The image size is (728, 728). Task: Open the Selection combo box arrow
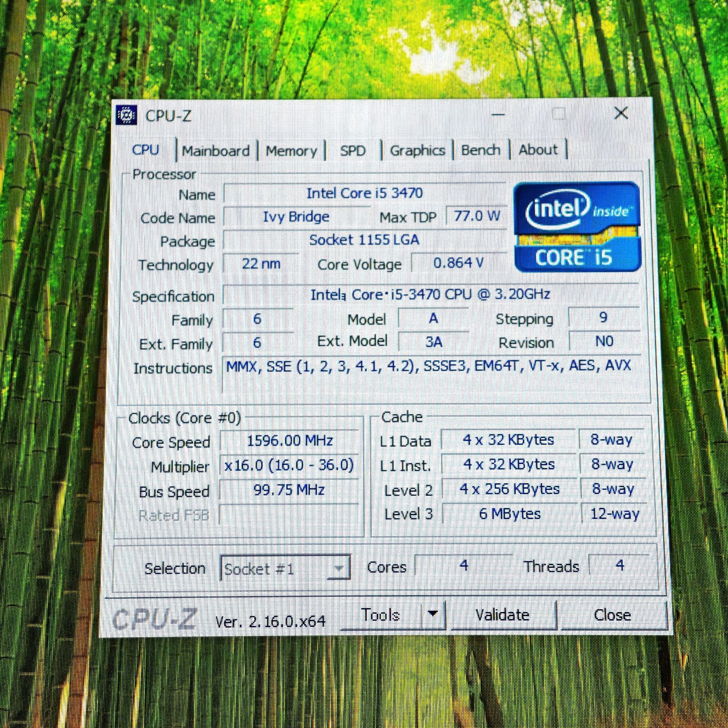click(x=339, y=568)
